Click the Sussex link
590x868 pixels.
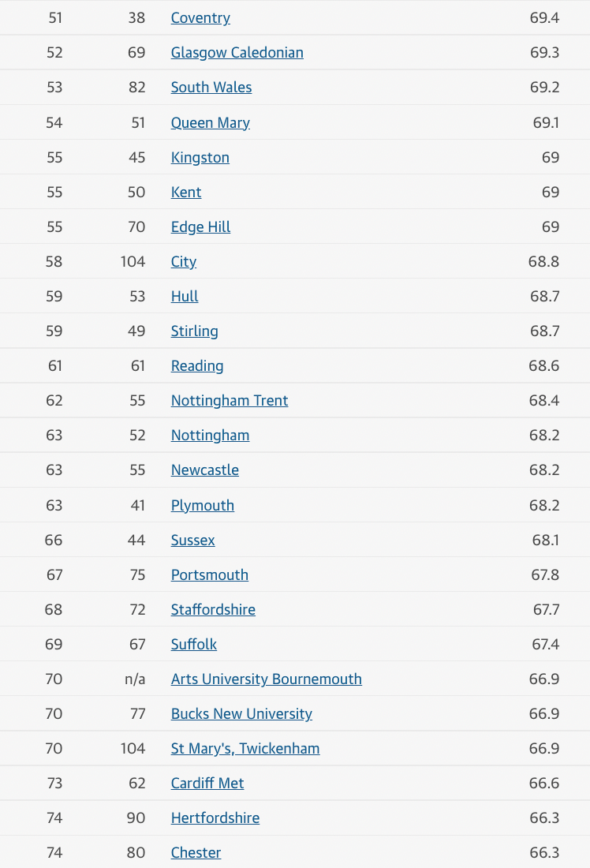click(192, 541)
